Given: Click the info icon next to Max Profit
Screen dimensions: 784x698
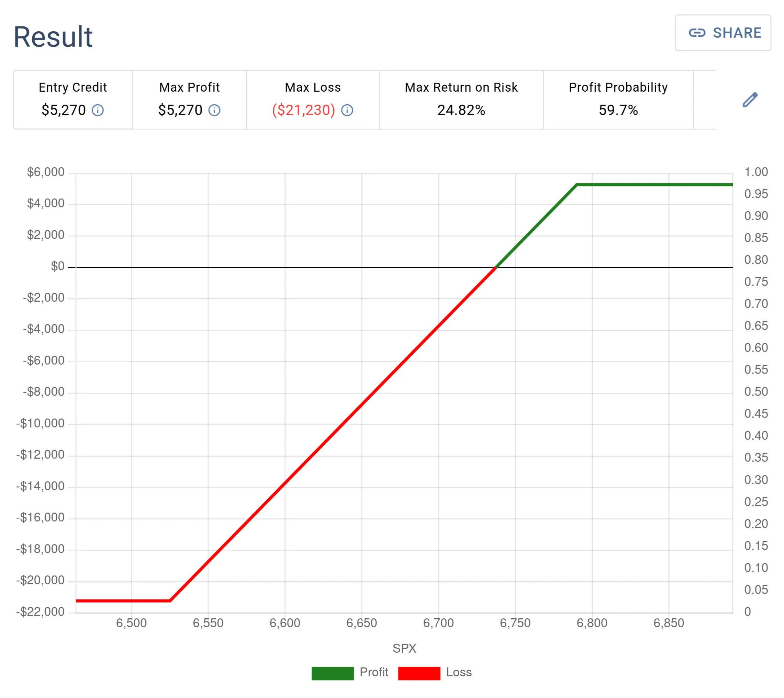Looking at the screenshot, I should (214, 111).
